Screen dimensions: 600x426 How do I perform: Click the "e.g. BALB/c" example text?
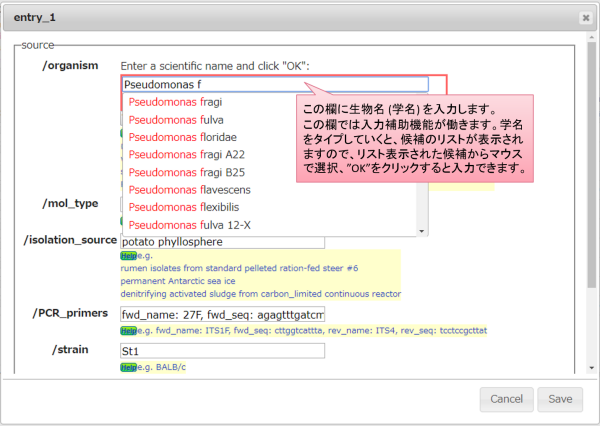point(161,367)
